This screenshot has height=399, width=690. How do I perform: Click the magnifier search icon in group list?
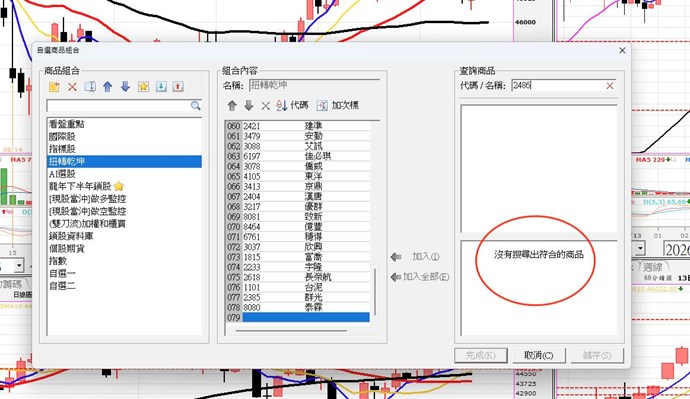tap(195, 105)
